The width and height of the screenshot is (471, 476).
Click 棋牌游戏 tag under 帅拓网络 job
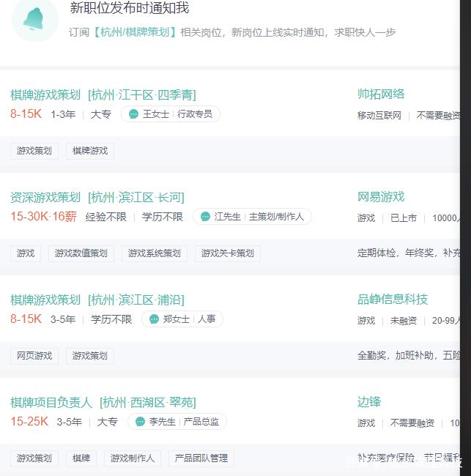pyautogui.click(x=90, y=151)
